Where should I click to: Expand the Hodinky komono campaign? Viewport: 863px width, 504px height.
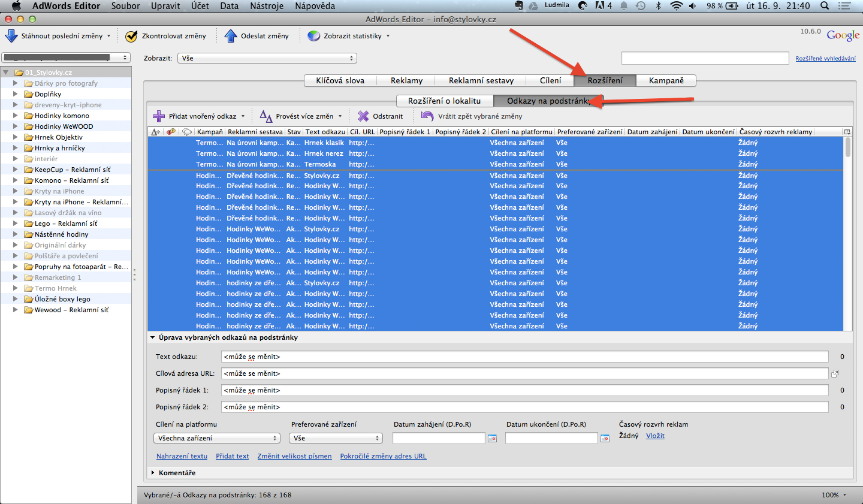16,116
